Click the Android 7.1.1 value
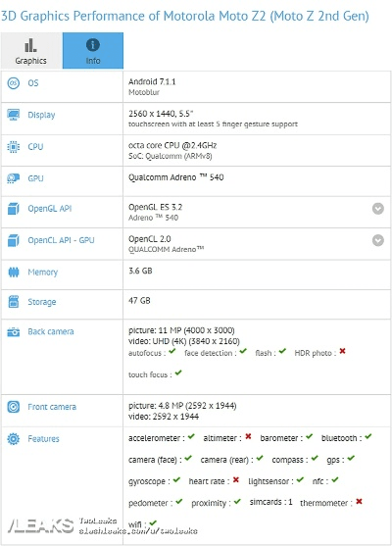Screen dimensions: 392x546 (x=152, y=81)
